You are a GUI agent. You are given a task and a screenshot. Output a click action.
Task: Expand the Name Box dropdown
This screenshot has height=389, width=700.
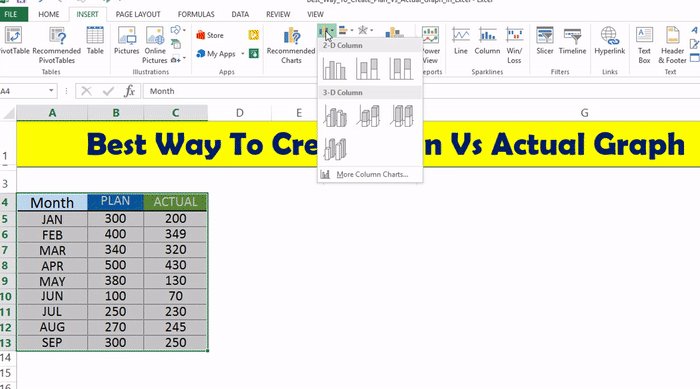click(51, 91)
